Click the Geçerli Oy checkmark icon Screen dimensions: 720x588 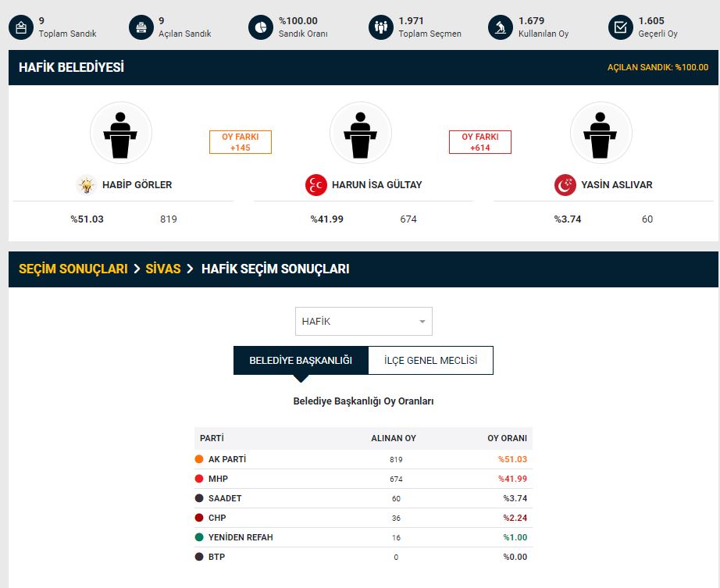(x=621, y=27)
